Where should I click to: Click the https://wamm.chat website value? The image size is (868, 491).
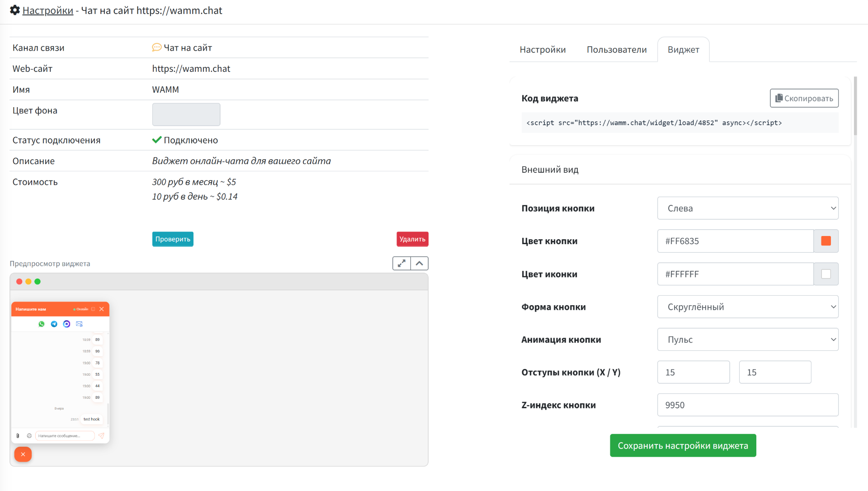coord(191,69)
